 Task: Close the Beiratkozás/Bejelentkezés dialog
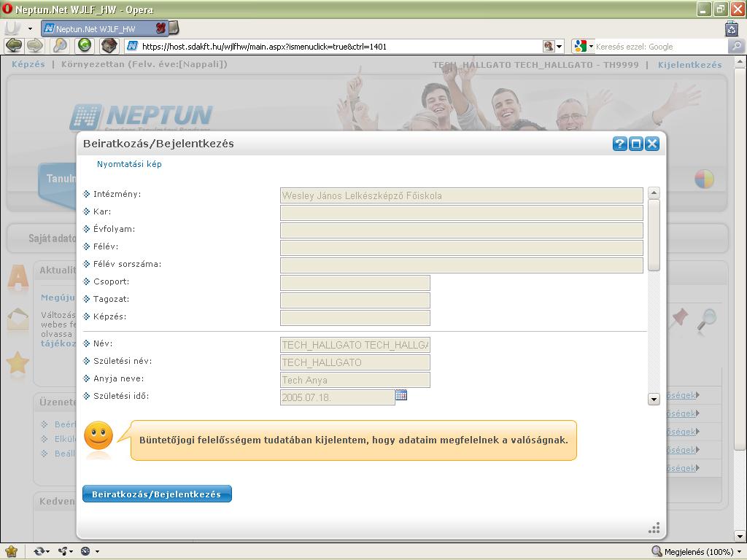click(x=652, y=144)
